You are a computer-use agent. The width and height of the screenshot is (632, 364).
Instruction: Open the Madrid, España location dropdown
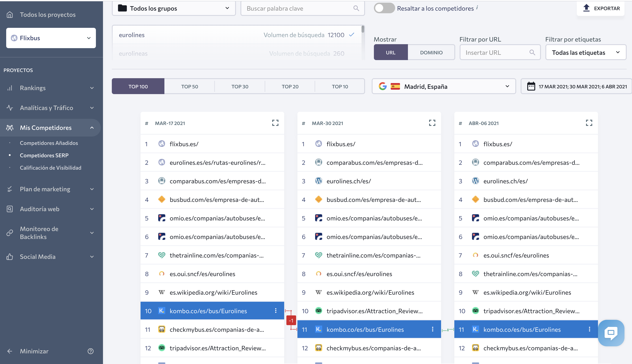[444, 87]
